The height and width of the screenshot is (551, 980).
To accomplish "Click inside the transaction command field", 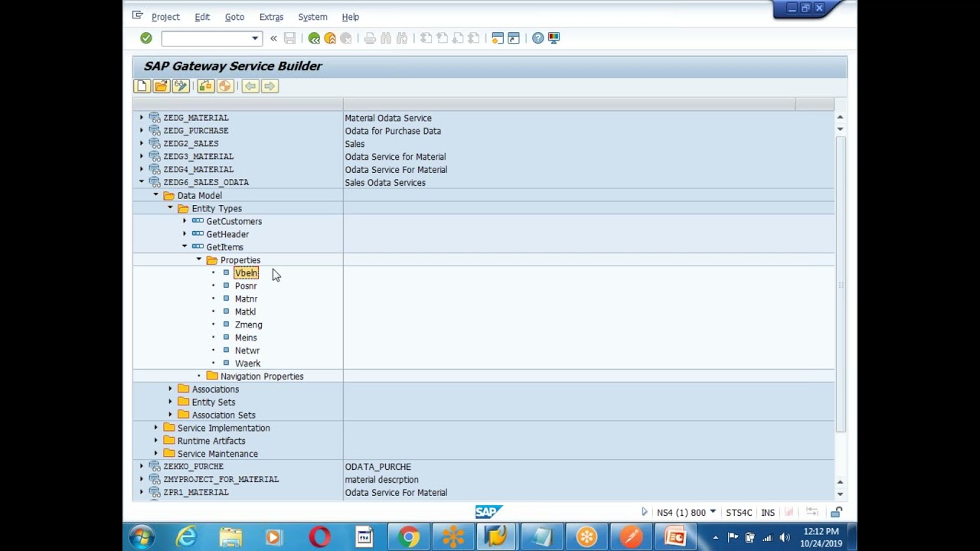I will coord(206,38).
